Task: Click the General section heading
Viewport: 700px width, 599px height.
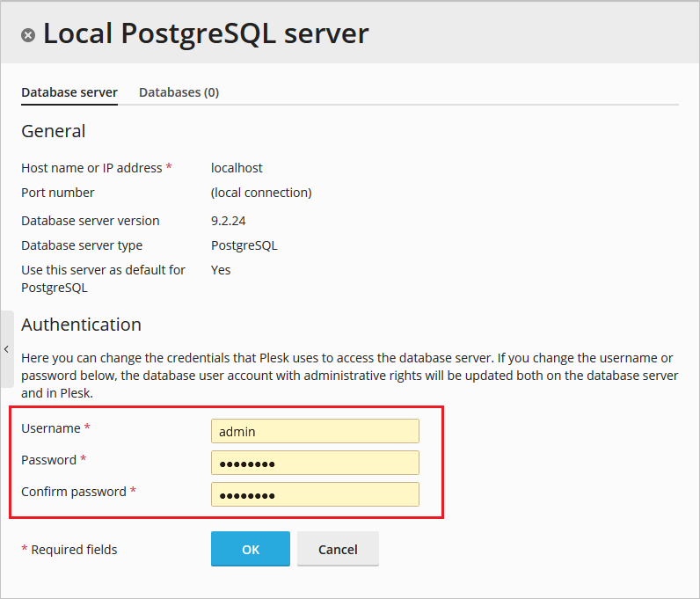Action: coord(53,131)
